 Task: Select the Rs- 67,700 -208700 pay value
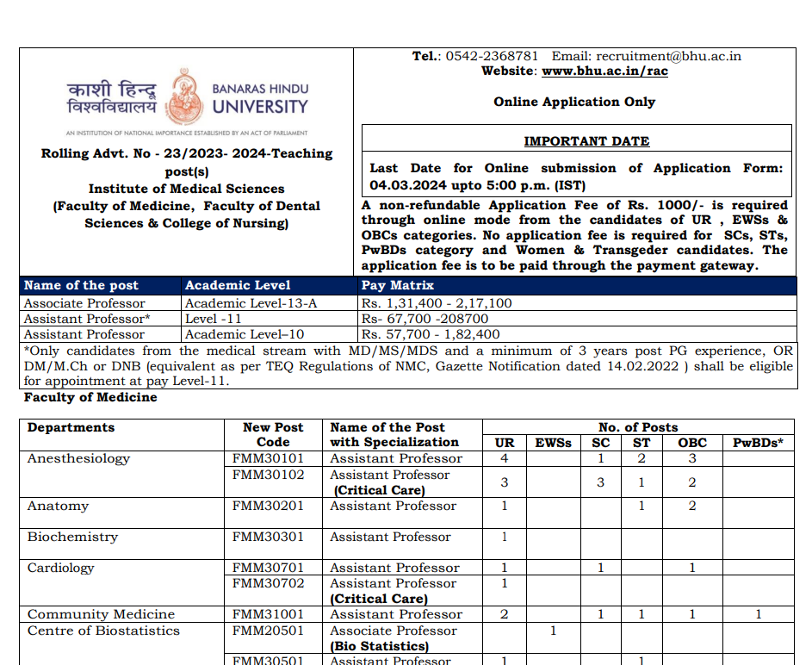tap(425, 319)
